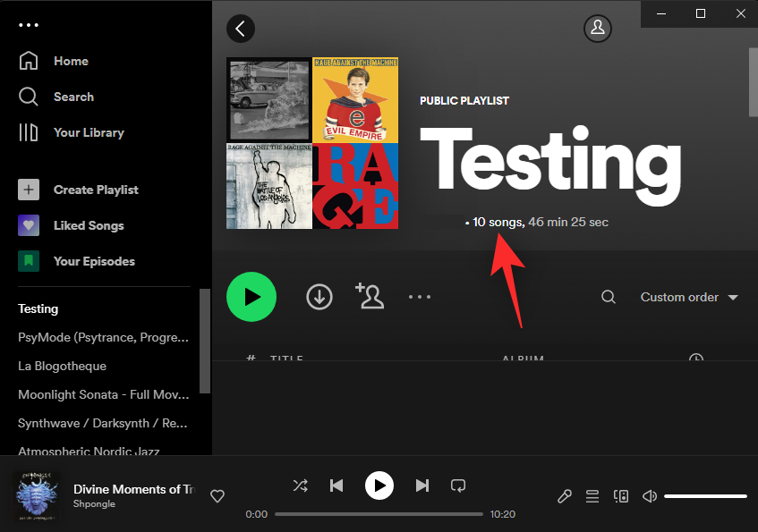Open the Lyrics view
758x532 pixels.
pos(564,496)
